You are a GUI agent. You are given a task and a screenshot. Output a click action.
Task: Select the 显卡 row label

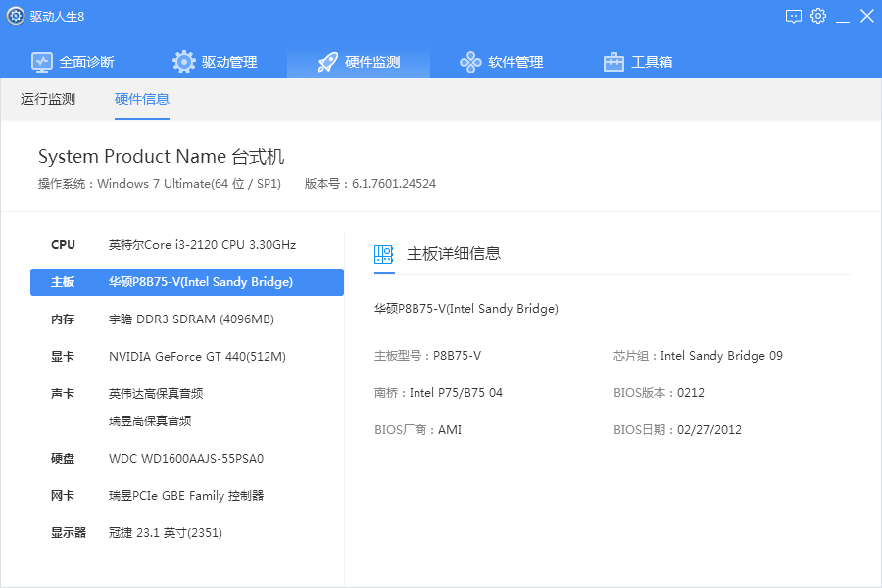[x=63, y=356]
